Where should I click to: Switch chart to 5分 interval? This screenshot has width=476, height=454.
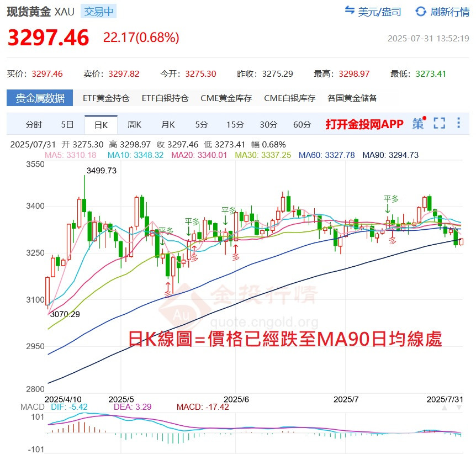(x=201, y=124)
